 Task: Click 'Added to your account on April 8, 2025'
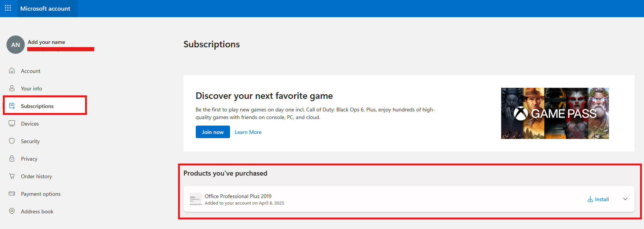coord(244,203)
